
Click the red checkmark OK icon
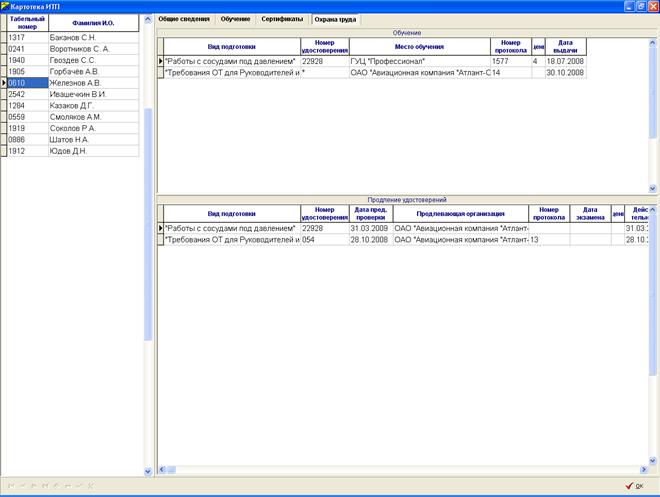(x=629, y=486)
